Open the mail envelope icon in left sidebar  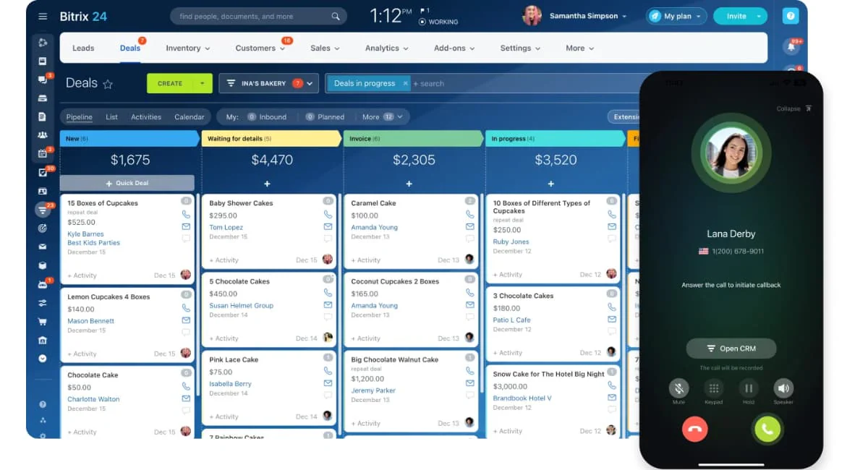click(43, 247)
